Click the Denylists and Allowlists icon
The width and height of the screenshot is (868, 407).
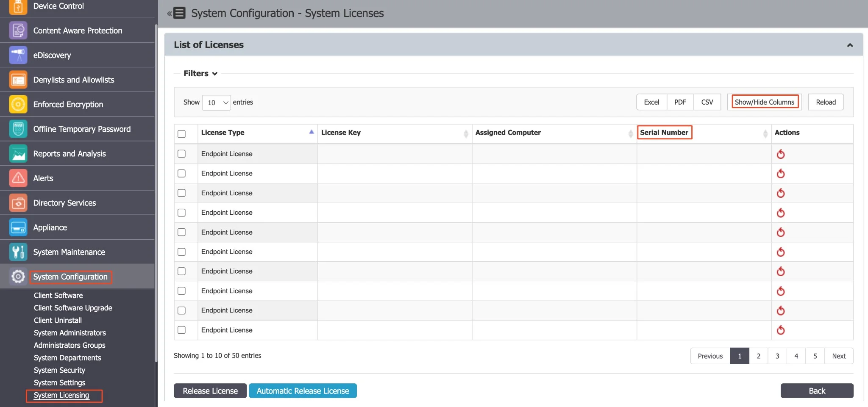tap(18, 80)
